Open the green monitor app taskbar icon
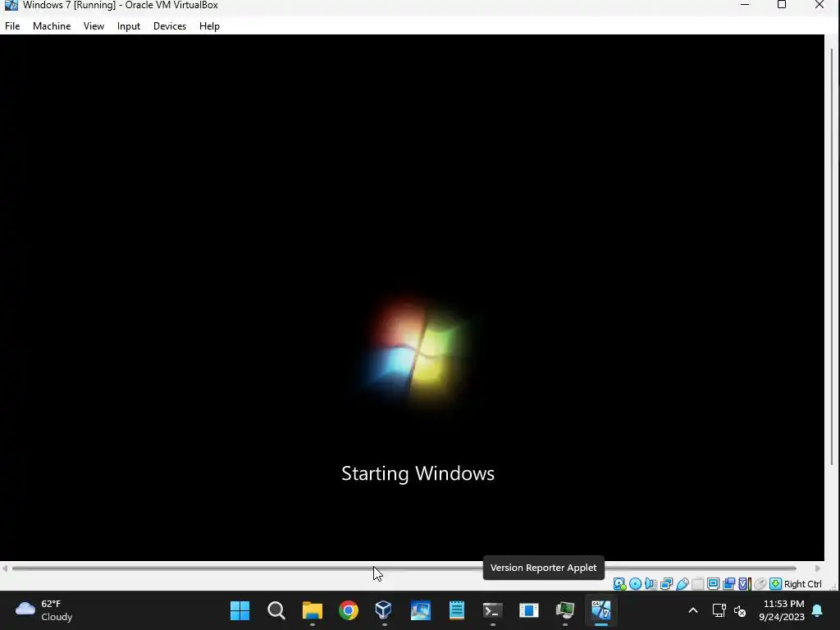 tap(564, 610)
